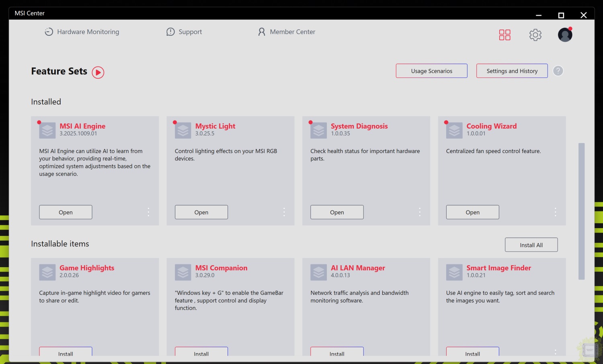603x364 pixels.
Task: Expand System Diagnosis three-dot options menu
Action: [420, 212]
